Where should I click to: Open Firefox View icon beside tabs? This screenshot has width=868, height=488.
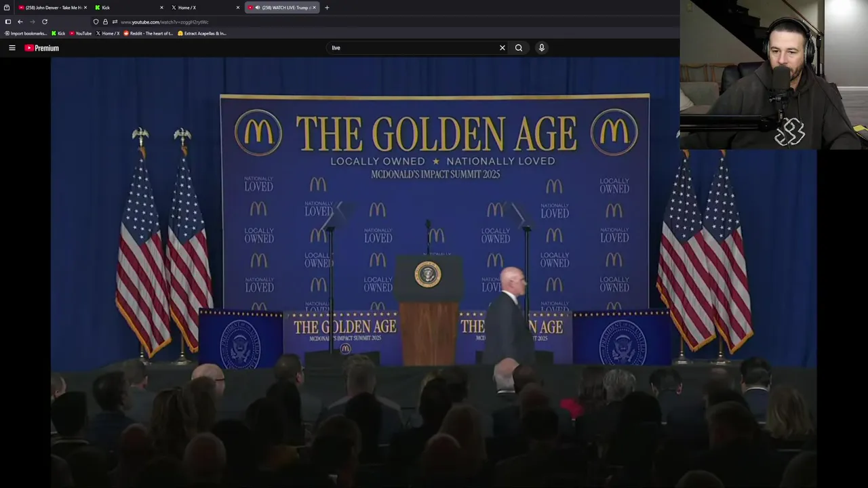(7, 7)
